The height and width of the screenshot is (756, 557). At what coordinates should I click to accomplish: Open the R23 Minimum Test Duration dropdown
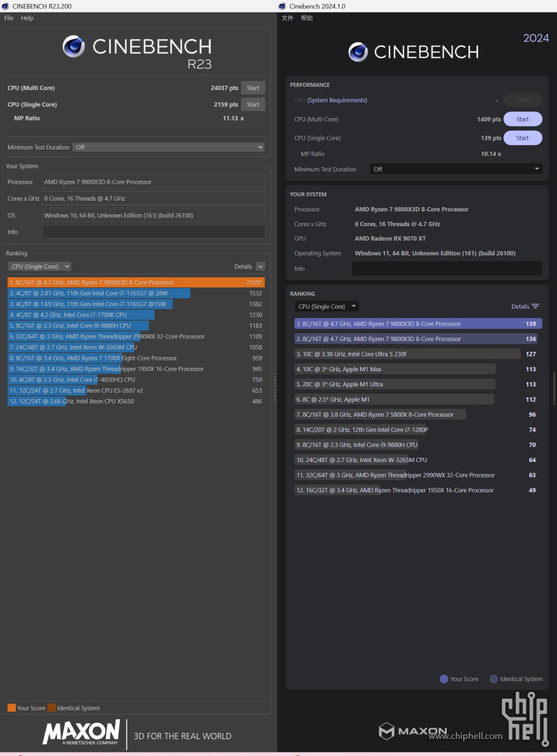coord(169,147)
